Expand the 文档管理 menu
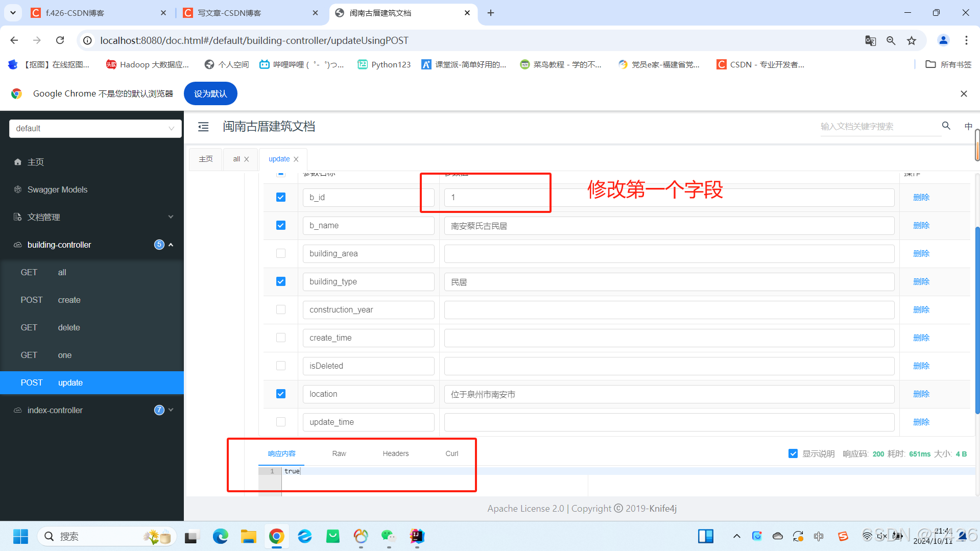The width and height of the screenshot is (980, 551). pyautogui.click(x=92, y=217)
